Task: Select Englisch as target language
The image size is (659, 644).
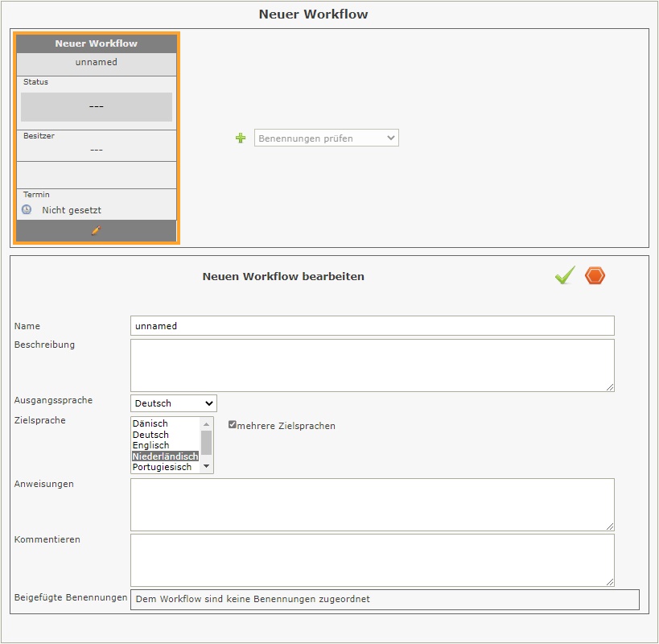Action: pos(150,445)
